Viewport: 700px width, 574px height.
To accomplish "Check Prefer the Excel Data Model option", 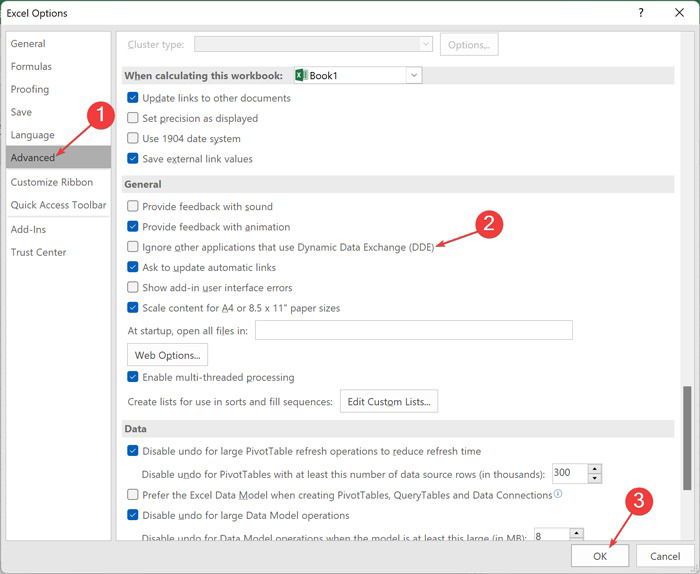I will [133, 495].
